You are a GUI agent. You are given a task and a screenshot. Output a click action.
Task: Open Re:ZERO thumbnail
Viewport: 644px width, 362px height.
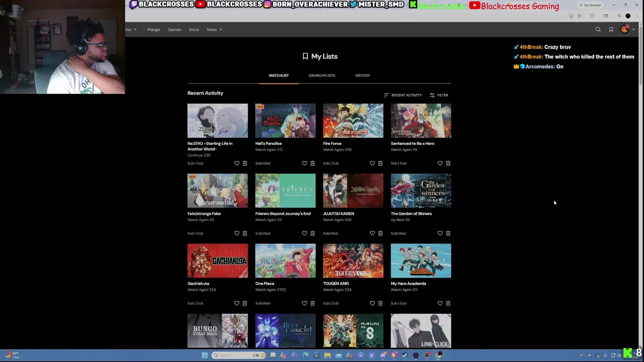point(218,121)
